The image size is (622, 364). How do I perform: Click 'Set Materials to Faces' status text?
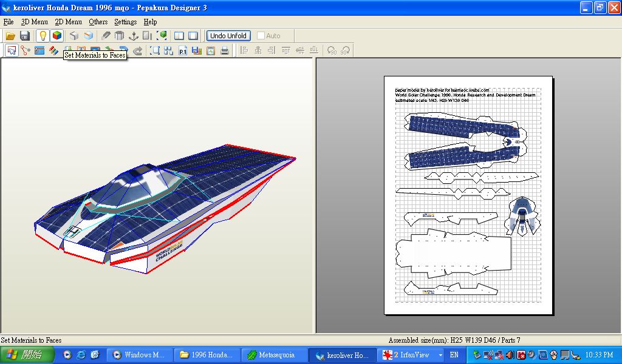(x=31, y=340)
